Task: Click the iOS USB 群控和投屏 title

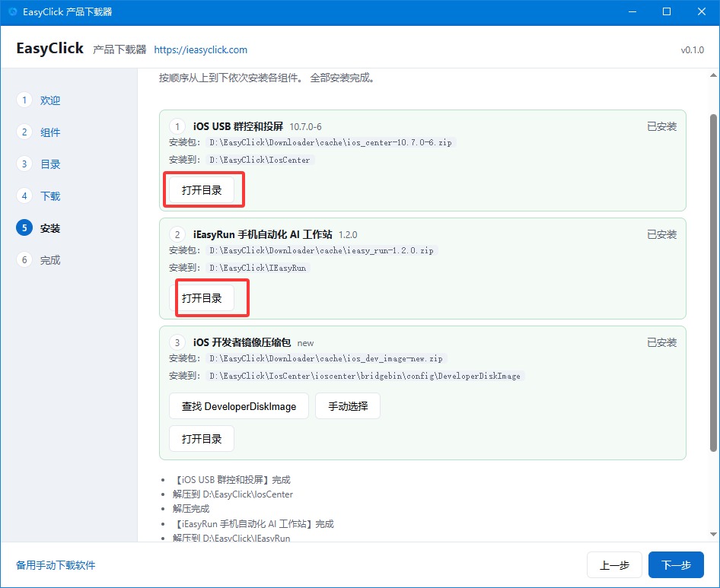Action: 238,126
